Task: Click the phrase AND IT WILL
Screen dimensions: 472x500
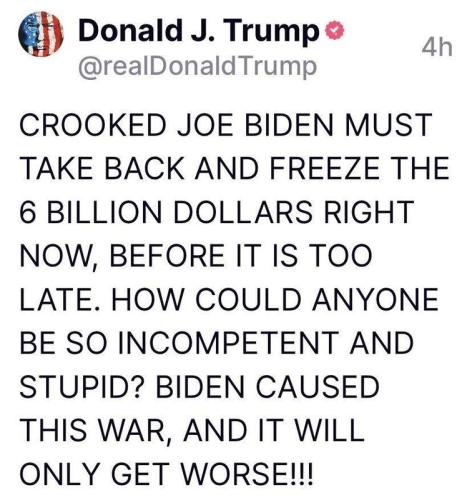Action: coord(274,430)
